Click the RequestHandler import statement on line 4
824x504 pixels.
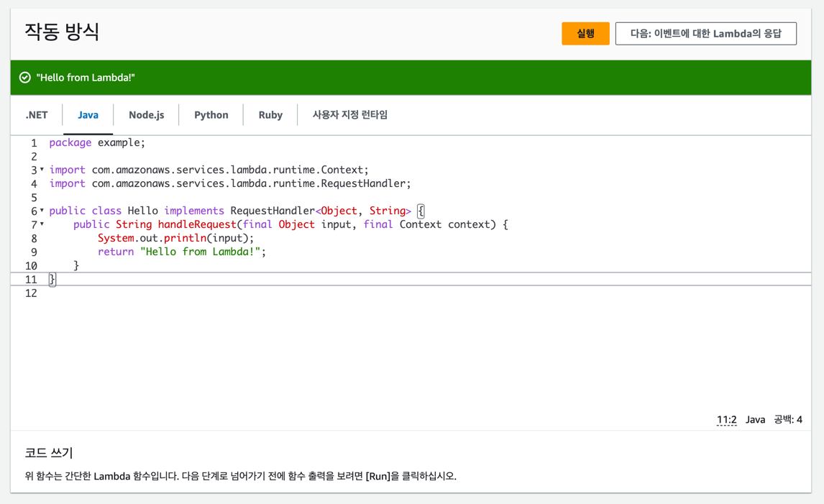tap(230, 183)
